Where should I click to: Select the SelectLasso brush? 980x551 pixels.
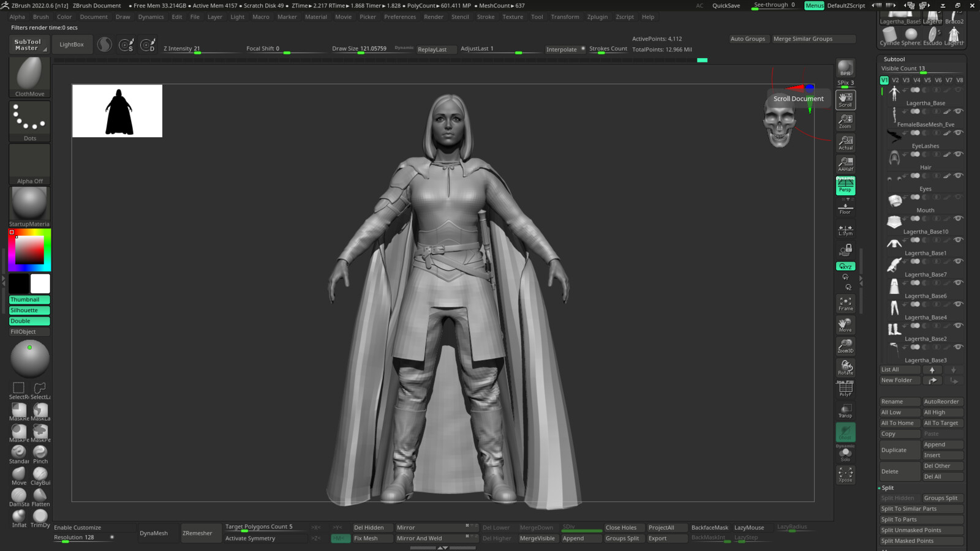click(40, 391)
